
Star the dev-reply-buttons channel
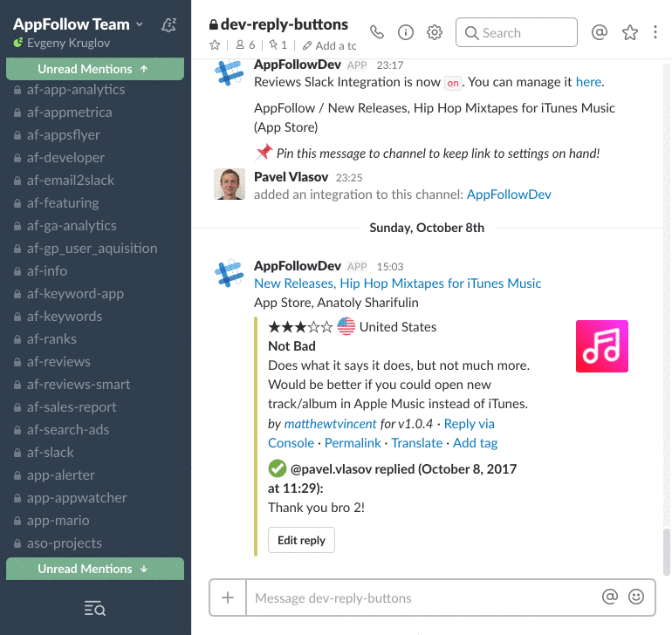(215, 45)
